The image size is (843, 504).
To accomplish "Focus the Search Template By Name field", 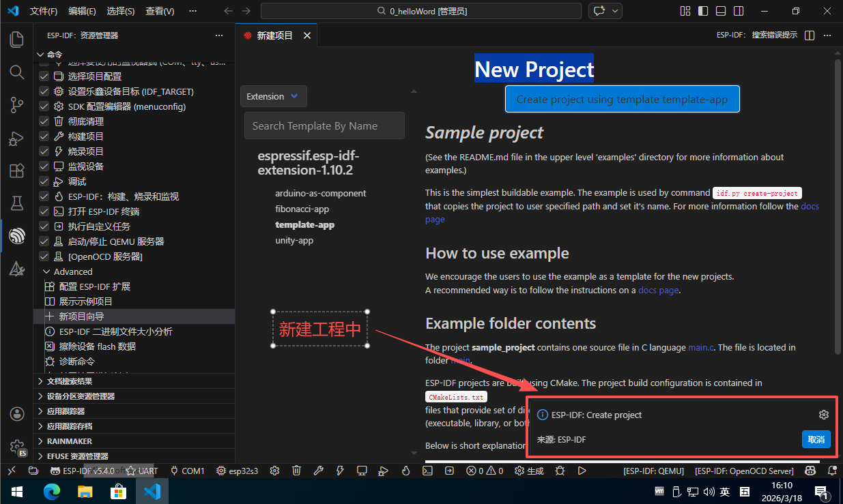I will (324, 125).
